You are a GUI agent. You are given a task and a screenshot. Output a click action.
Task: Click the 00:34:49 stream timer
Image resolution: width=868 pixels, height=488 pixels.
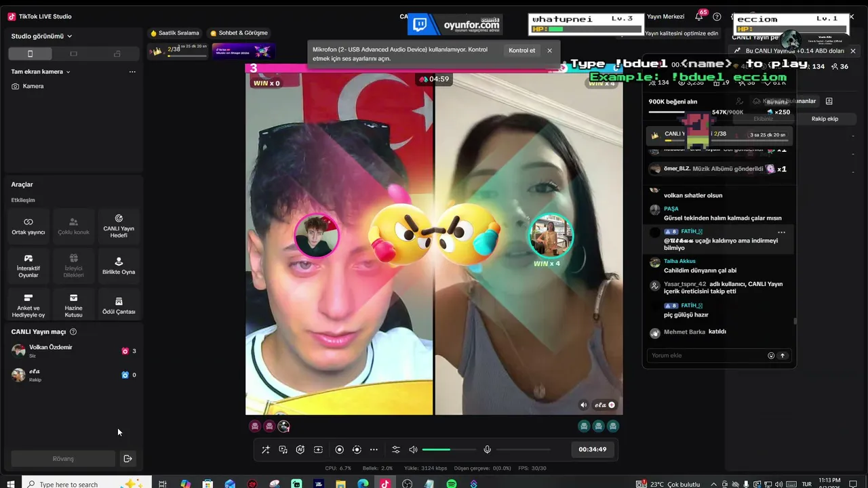593,449
